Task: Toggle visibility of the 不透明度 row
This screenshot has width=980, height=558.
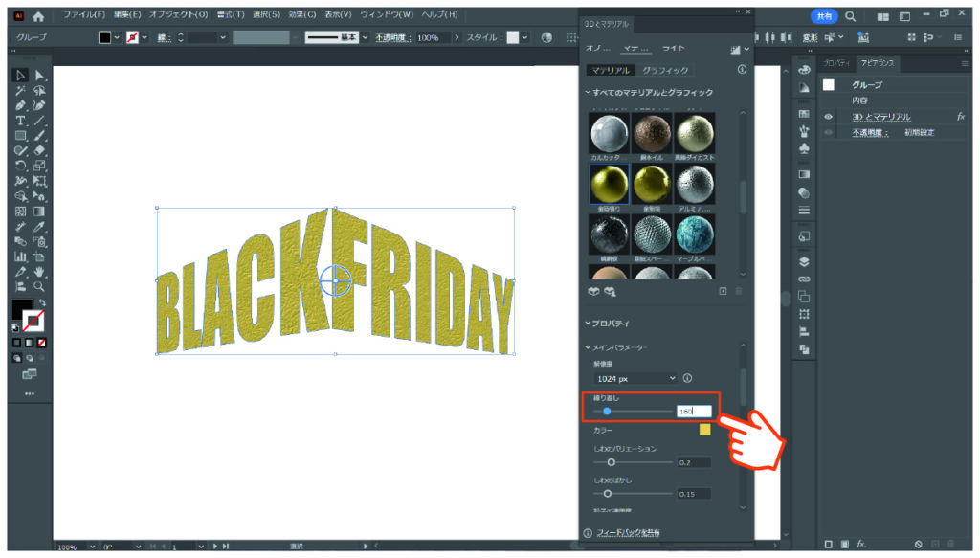Action: point(827,131)
